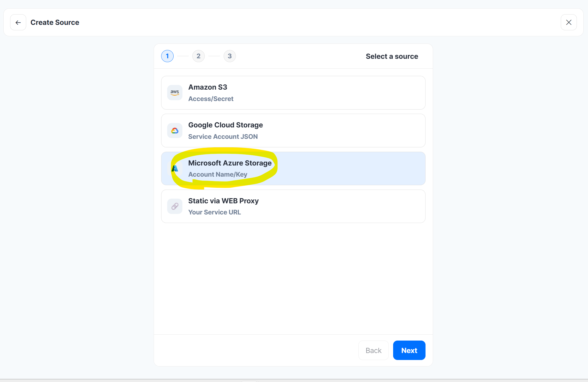The image size is (588, 382).
Task: Click the Azure logo icon
Action: click(x=175, y=168)
